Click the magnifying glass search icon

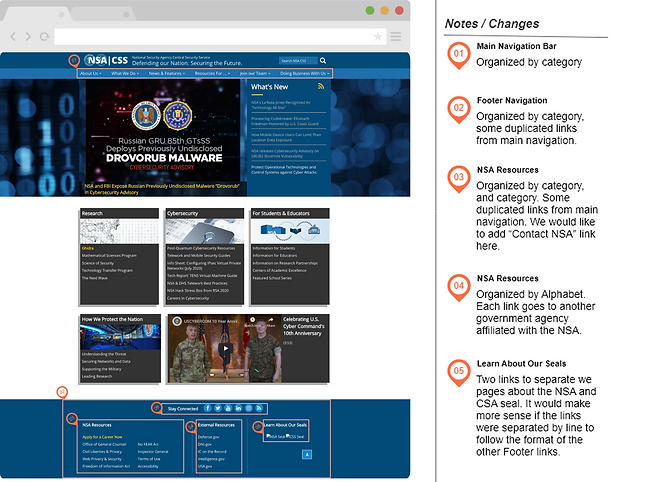(x=323, y=61)
